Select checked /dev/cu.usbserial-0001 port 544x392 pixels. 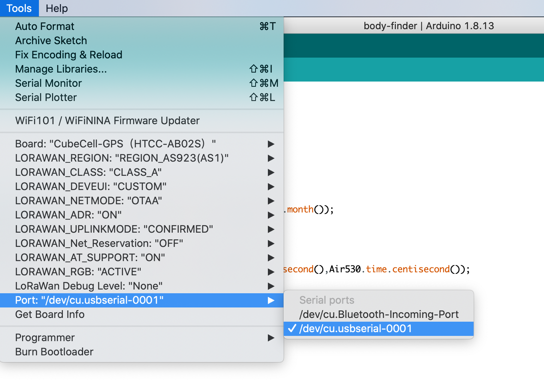click(x=379, y=328)
